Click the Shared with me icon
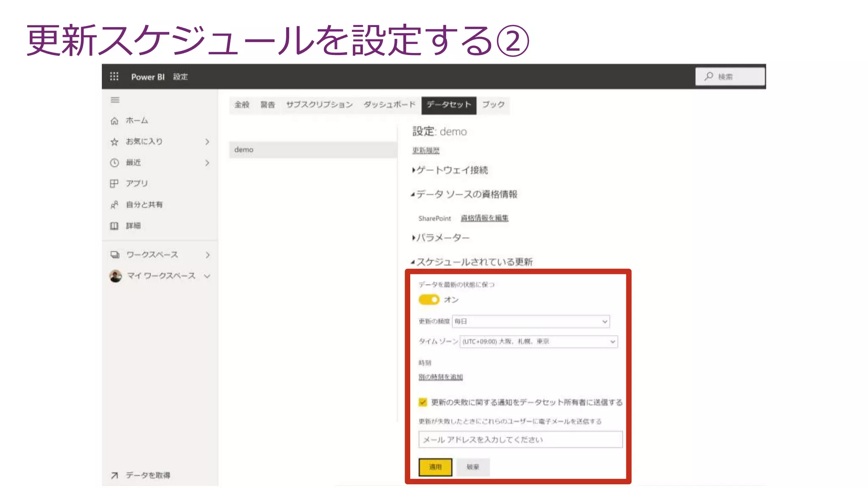The image size is (868, 488). click(x=114, y=205)
